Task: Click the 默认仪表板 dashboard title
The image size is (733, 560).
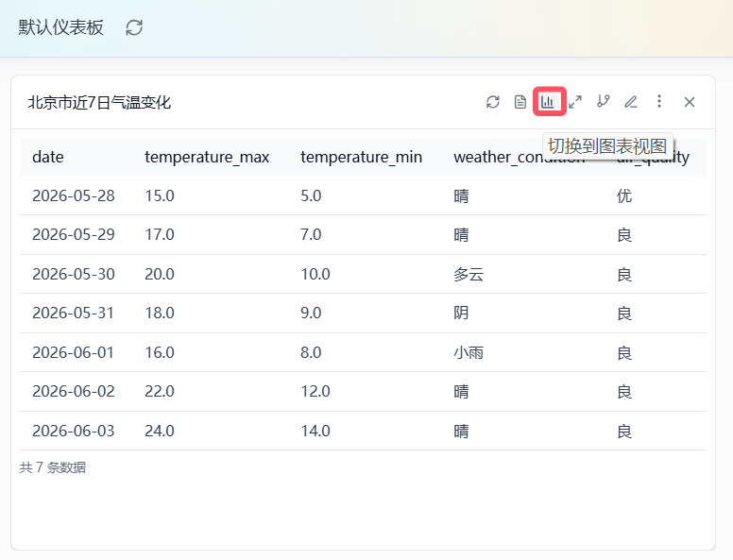Action: click(60, 27)
